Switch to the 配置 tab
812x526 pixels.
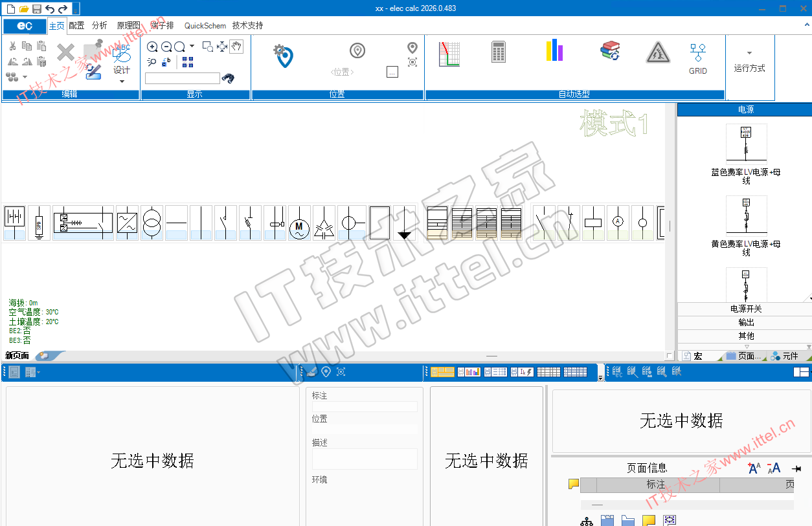pos(76,26)
